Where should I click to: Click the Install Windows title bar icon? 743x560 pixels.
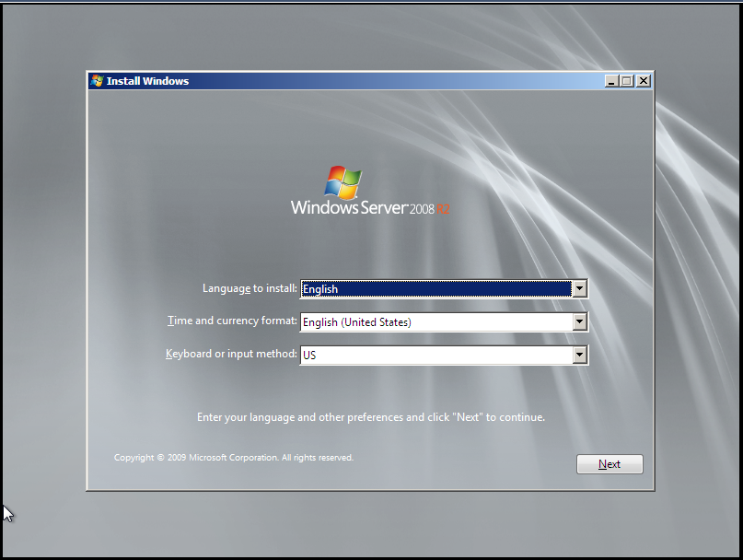coord(97,81)
